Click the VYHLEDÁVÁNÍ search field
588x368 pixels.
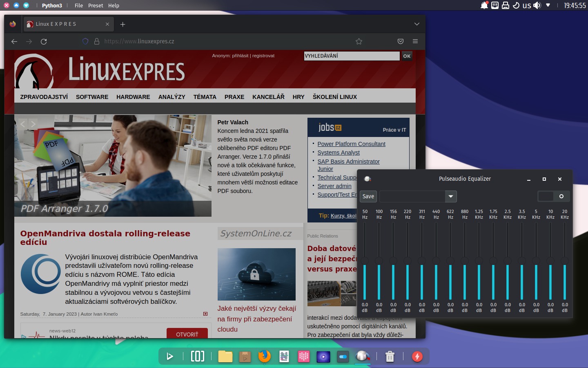(352, 56)
